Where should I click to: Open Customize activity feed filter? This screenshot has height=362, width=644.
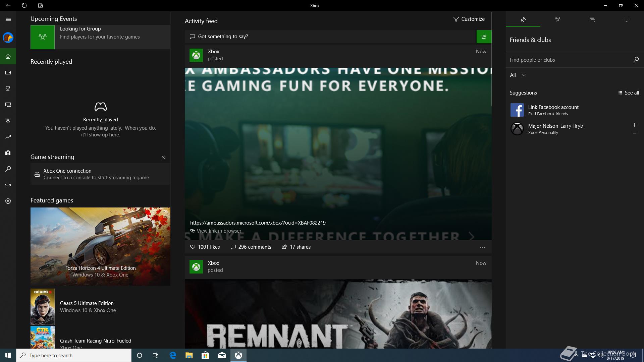(469, 19)
